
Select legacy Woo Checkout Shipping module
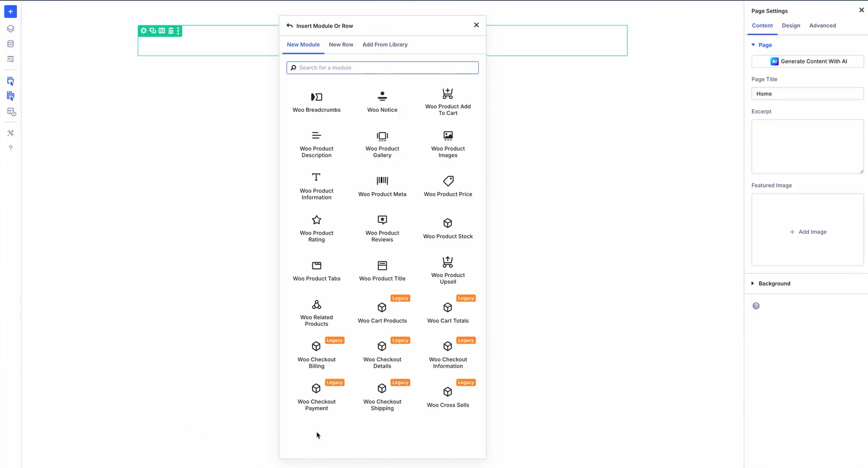[382, 397]
